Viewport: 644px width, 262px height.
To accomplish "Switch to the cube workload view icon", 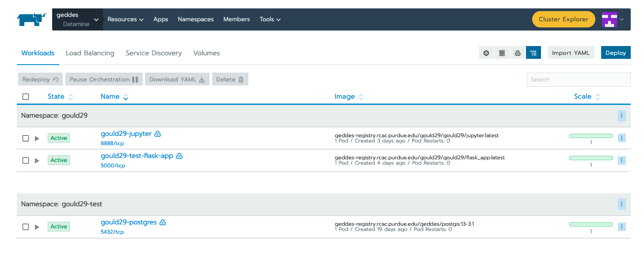I will point(486,52).
